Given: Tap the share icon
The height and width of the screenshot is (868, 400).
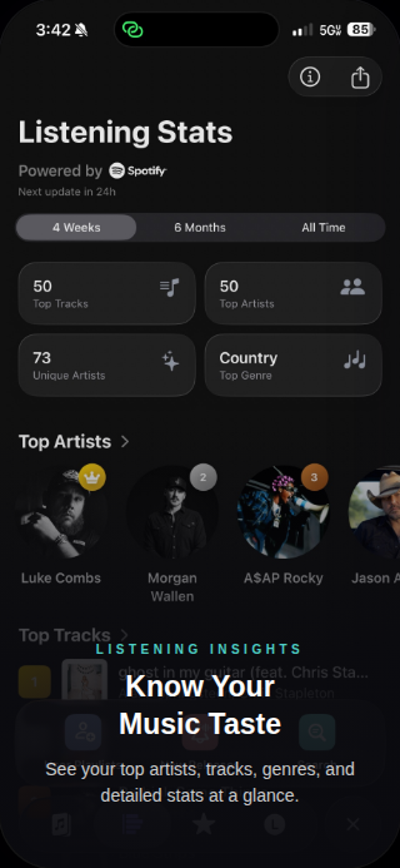Looking at the screenshot, I should click(360, 77).
